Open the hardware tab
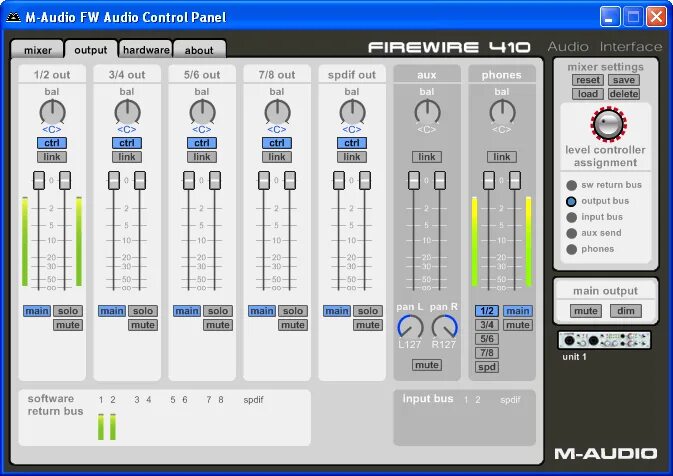The height and width of the screenshot is (476, 673). [x=146, y=50]
